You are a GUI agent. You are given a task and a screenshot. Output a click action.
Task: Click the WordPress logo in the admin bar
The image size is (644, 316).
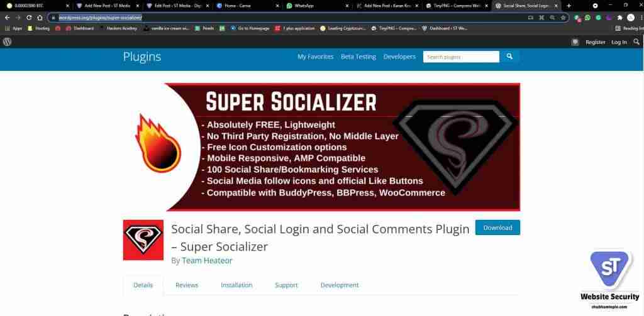(x=8, y=42)
